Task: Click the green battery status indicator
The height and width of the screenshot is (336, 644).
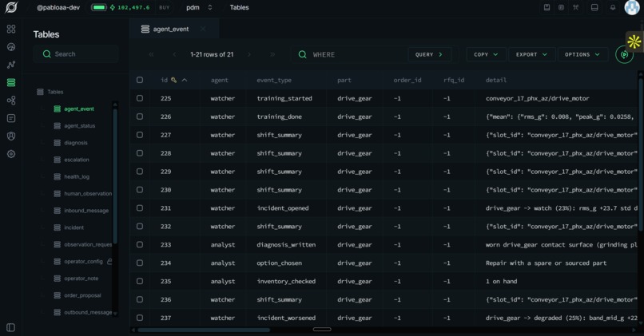Action: (98, 7)
